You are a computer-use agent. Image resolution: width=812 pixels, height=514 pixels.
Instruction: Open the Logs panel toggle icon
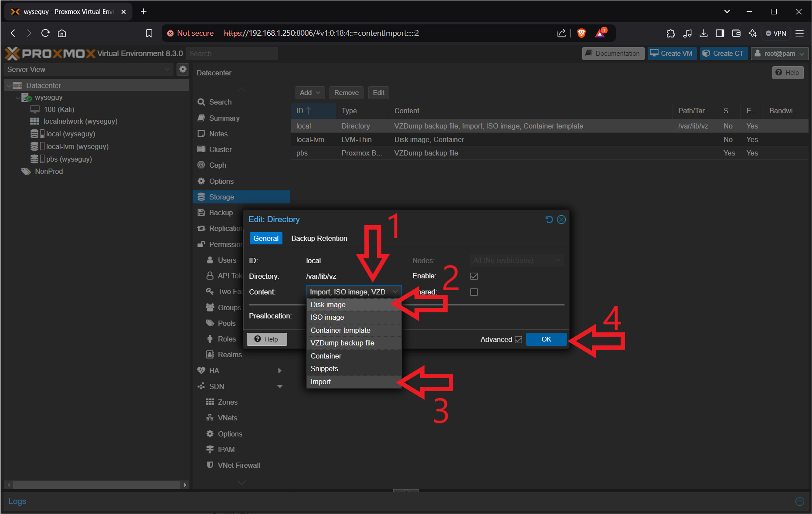pos(799,501)
